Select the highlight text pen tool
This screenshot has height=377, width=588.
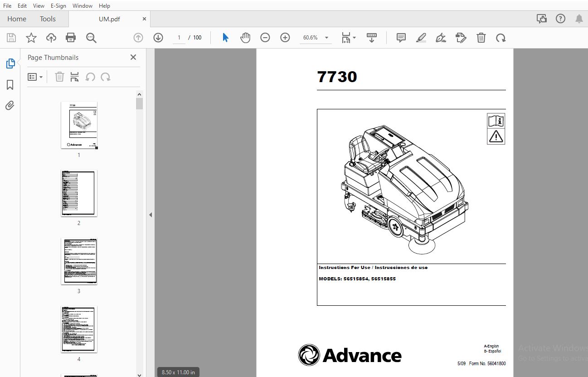[421, 38]
